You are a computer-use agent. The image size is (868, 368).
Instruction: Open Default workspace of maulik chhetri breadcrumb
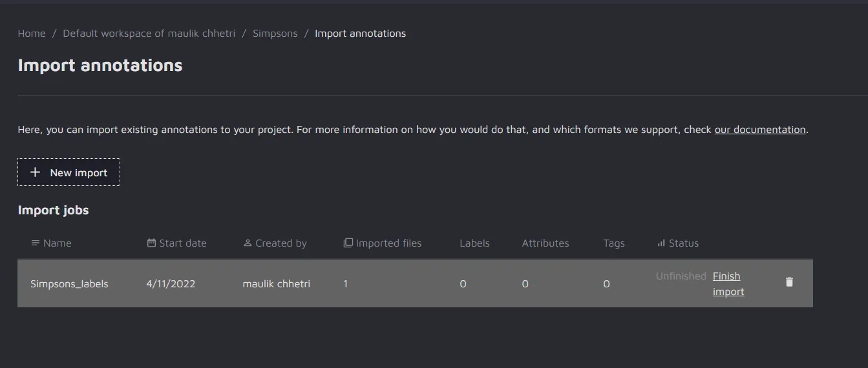pyautogui.click(x=149, y=34)
